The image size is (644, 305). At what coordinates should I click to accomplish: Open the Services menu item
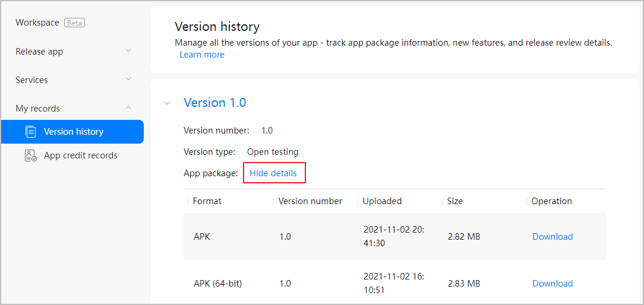[x=31, y=80]
